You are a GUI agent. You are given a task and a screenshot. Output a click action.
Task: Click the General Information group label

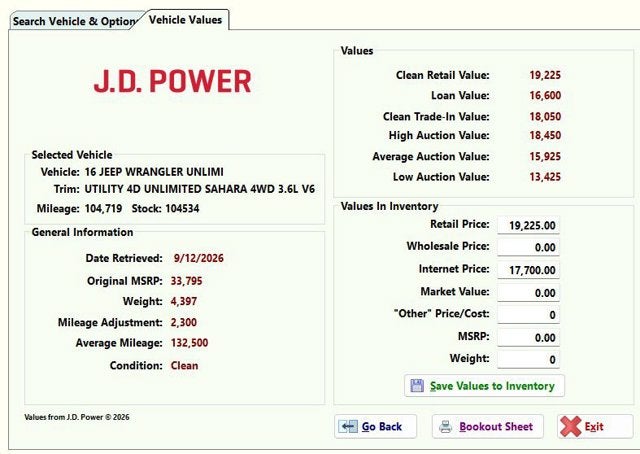[82, 232]
